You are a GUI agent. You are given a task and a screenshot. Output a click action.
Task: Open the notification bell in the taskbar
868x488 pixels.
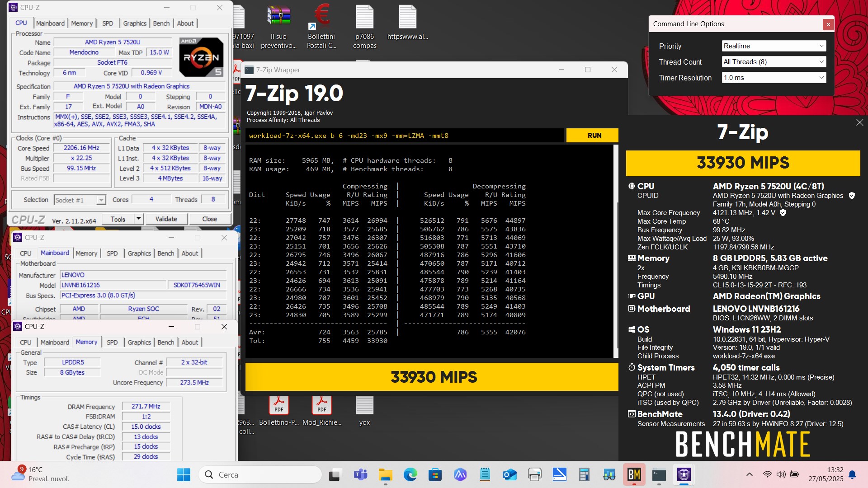(x=852, y=474)
